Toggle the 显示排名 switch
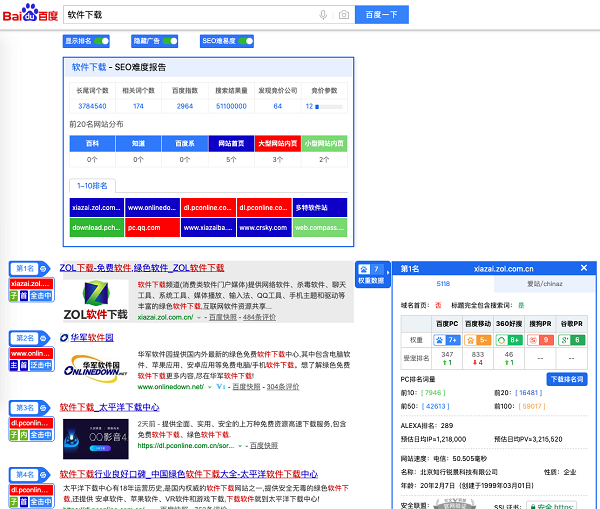 pos(101,41)
